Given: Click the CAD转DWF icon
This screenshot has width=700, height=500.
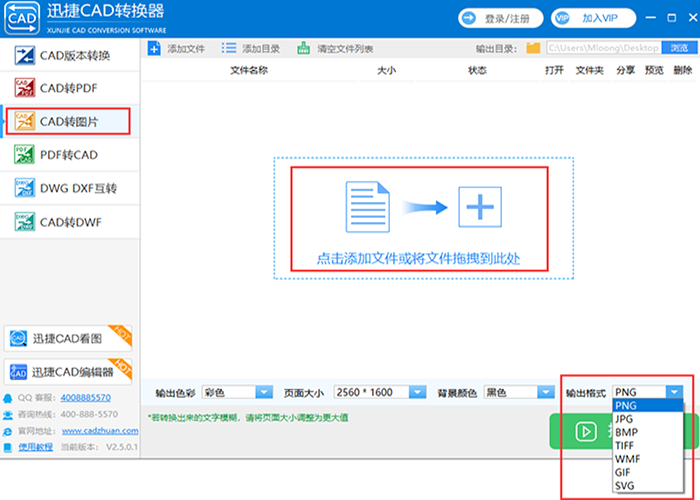Looking at the screenshot, I should pos(25,221).
